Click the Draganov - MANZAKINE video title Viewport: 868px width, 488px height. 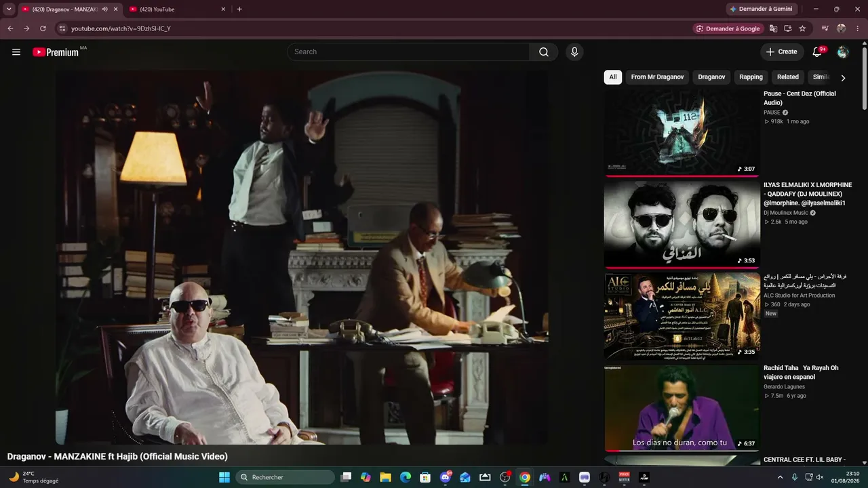click(x=117, y=457)
